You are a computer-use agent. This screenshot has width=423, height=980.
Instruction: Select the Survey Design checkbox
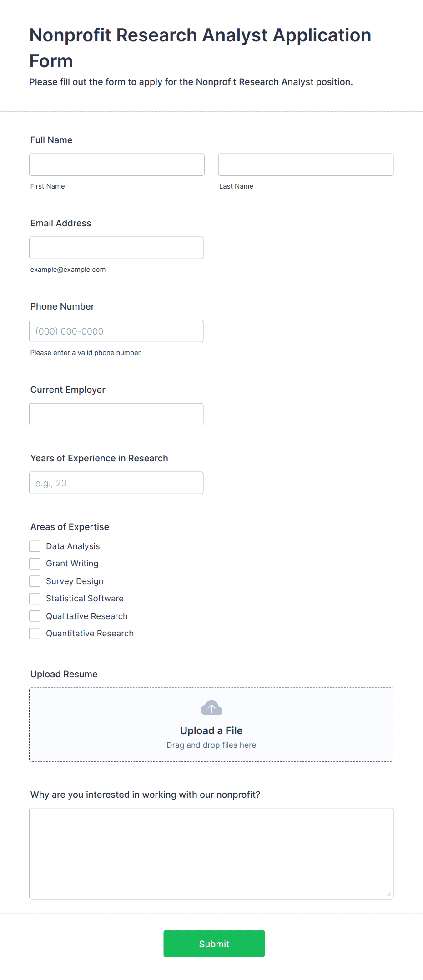coord(35,581)
